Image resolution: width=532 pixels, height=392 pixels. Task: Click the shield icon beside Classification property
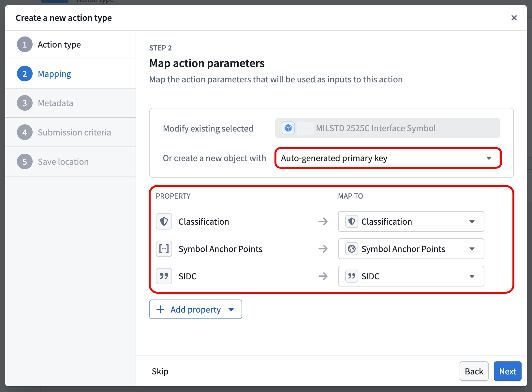[164, 222]
